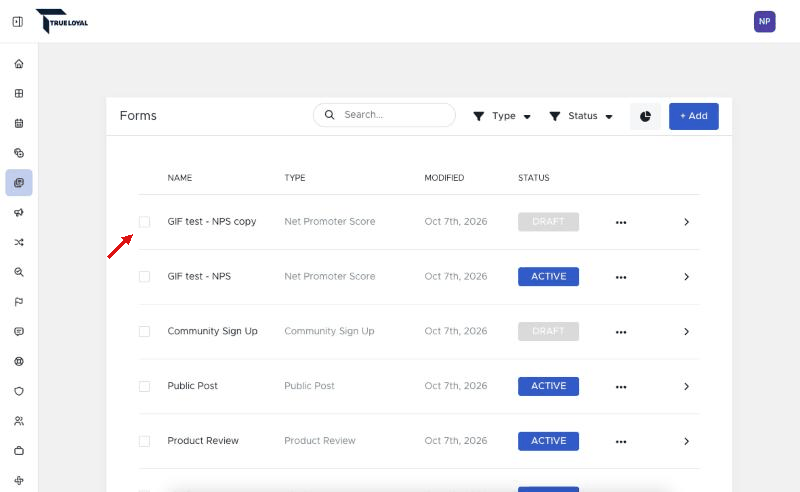This screenshot has height=492, width=800.
Task: Open the integrations icon at sidebar bottom
Action: pyautogui.click(x=19, y=480)
